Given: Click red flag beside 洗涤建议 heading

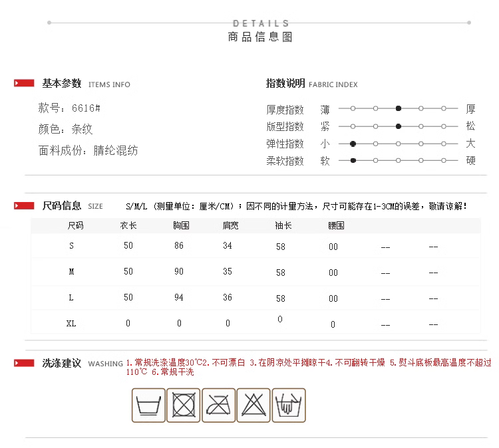Looking at the screenshot, I should 24,364.
